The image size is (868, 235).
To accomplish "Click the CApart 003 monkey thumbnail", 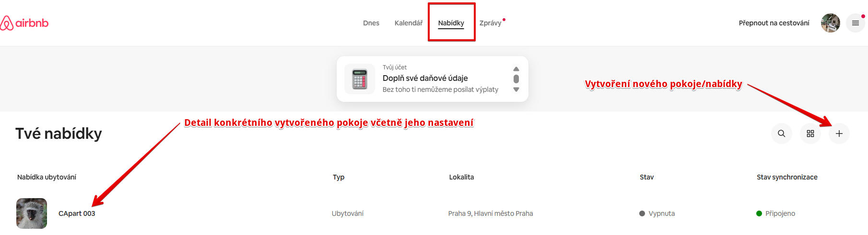I will pyautogui.click(x=32, y=213).
